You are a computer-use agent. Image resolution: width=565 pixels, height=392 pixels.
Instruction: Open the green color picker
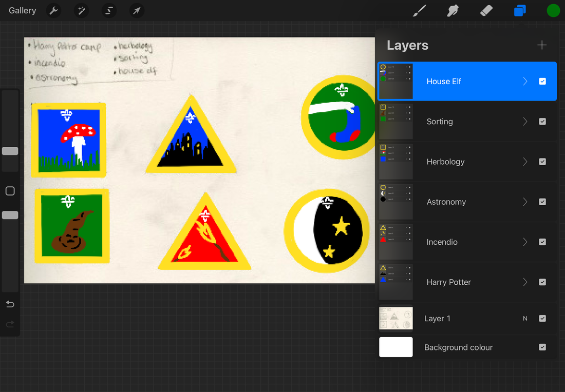553,11
